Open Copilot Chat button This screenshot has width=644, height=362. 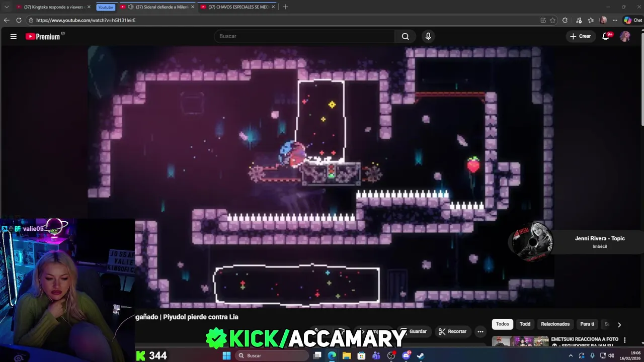633,20
